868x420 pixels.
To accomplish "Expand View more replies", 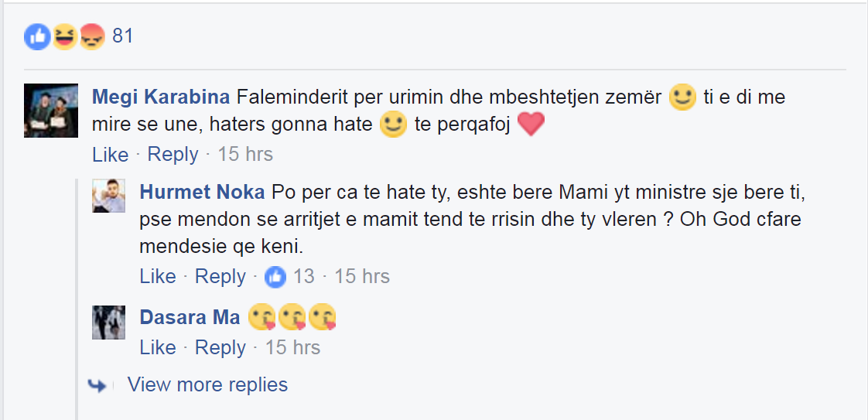I will (x=207, y=384).
